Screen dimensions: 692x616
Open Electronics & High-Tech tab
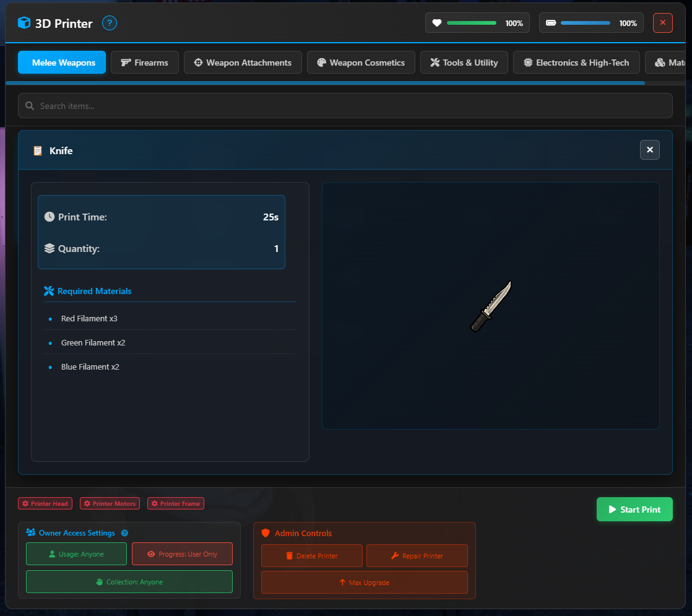(x=576, y=63)
